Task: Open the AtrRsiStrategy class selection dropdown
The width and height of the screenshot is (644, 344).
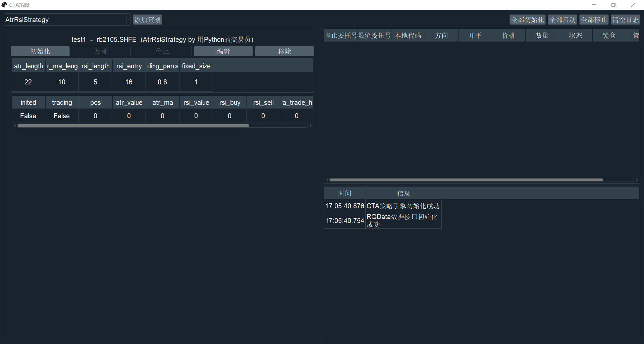Action: (128, 19)
